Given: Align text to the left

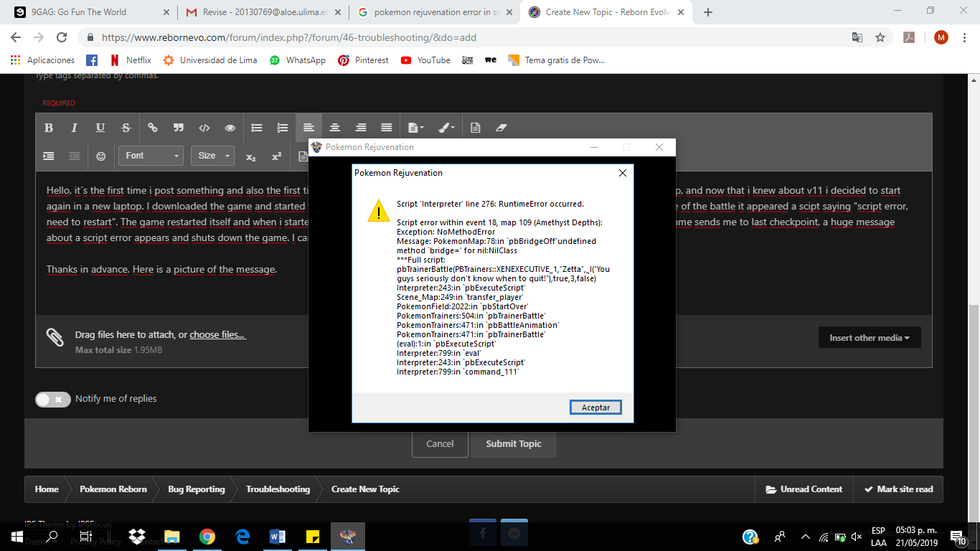Looking at the screenshot, I should click(308, 128).
